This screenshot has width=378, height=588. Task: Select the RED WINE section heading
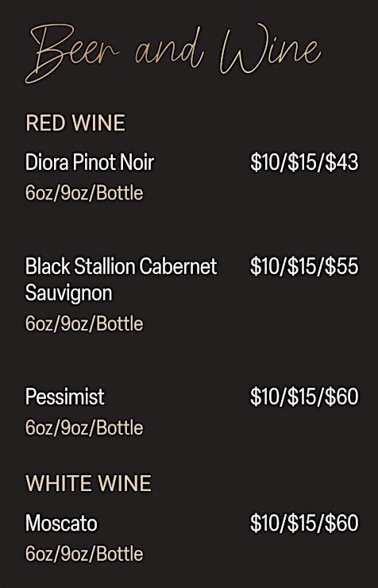pyautogui.click(x=75, y=123)
